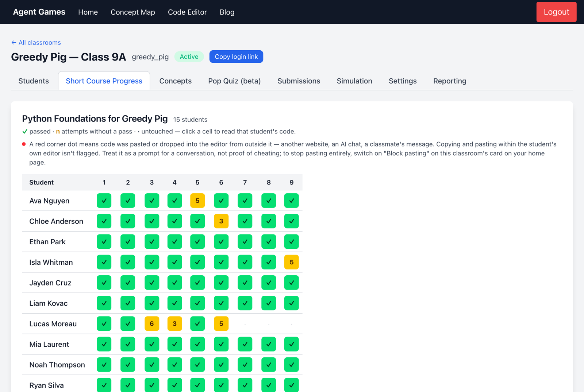View Isla Whitman's passed lesson 6 code
This screenshot has height=392, width=584.
tap(221, 262)
